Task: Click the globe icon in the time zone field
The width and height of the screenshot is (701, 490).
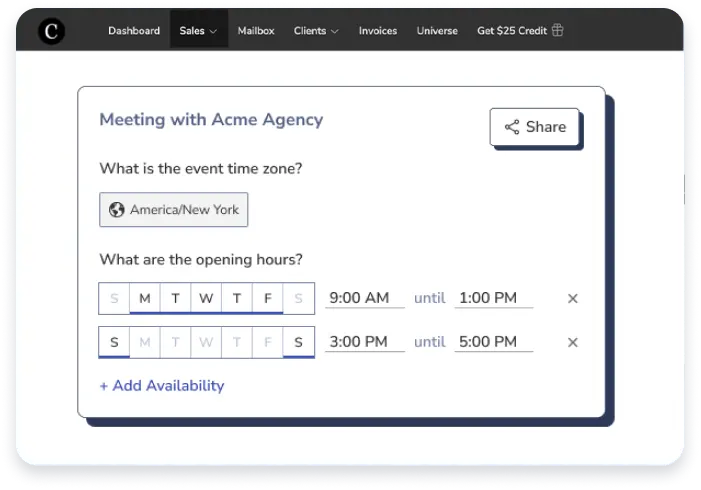Action: coord(117,209)
